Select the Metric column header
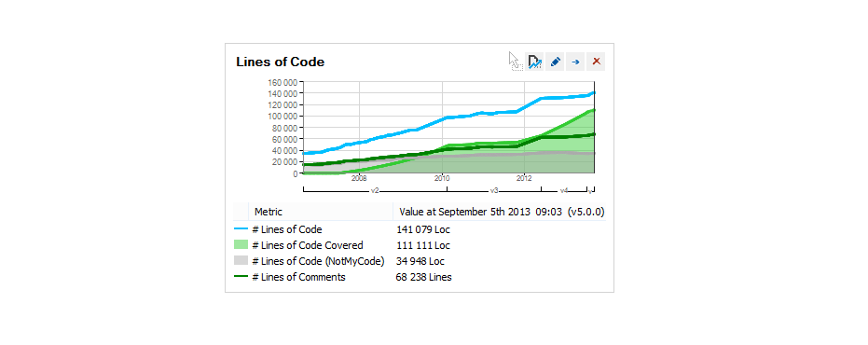 321,212
